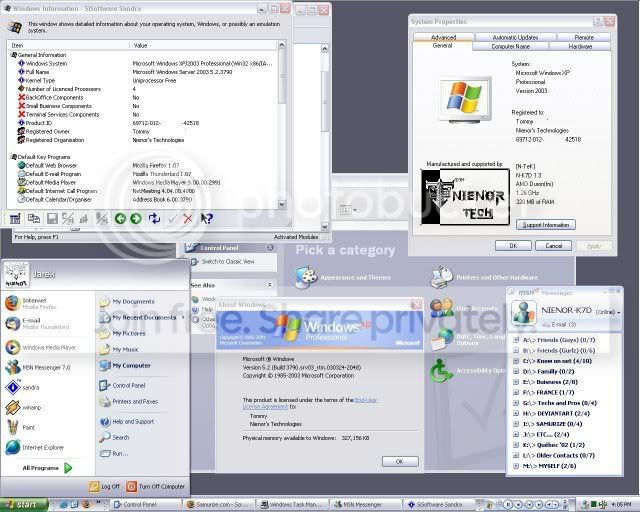
Task: Switch to Automatic Updates tab
Action: [515, 37]
